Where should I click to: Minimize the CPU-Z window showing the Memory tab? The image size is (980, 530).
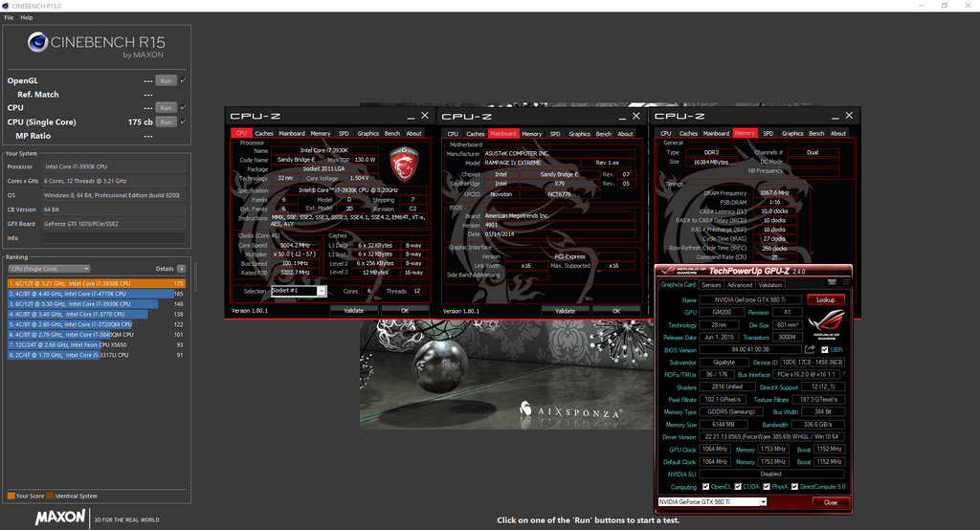click(835, 117)
